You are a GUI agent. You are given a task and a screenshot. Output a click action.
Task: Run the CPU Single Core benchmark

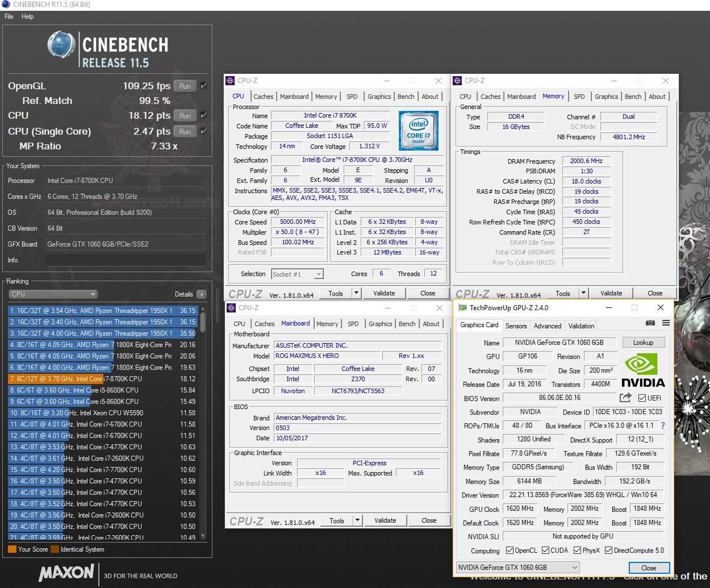[x=185, y=131]
